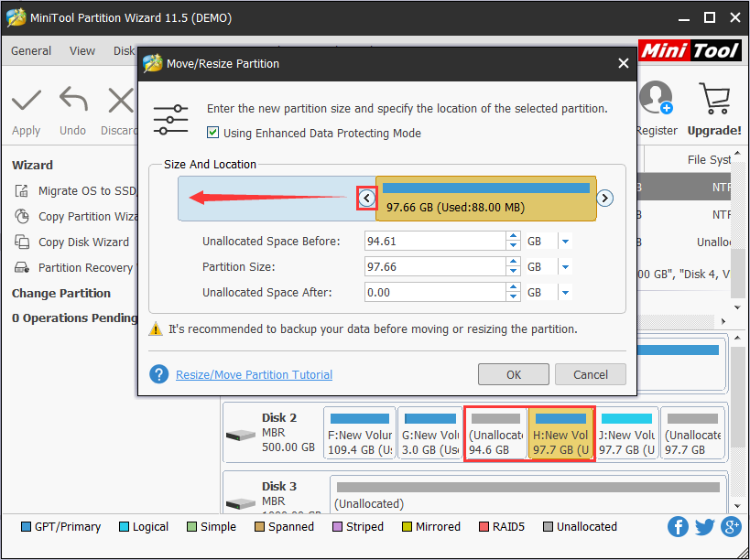This screenshot has height=560, width=750.
Task: Select H:New Volume partition on Disk 2
Action: (561, 433)
